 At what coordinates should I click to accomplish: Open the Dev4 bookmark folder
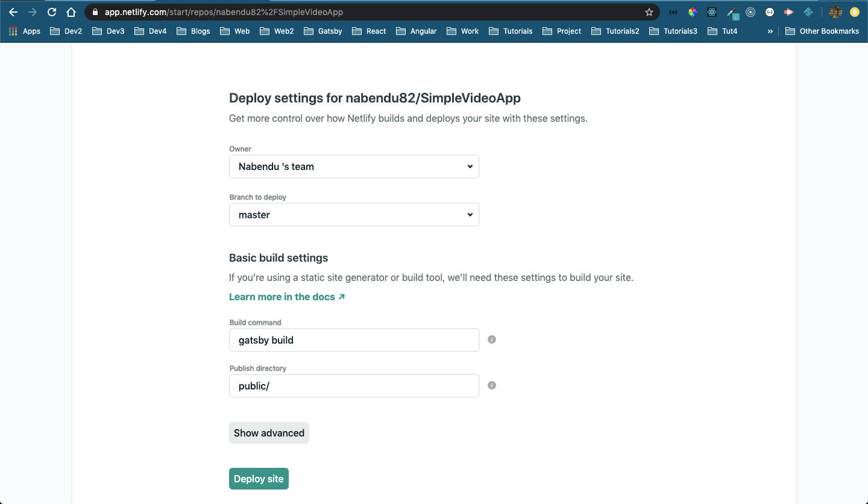pos(151,31)
